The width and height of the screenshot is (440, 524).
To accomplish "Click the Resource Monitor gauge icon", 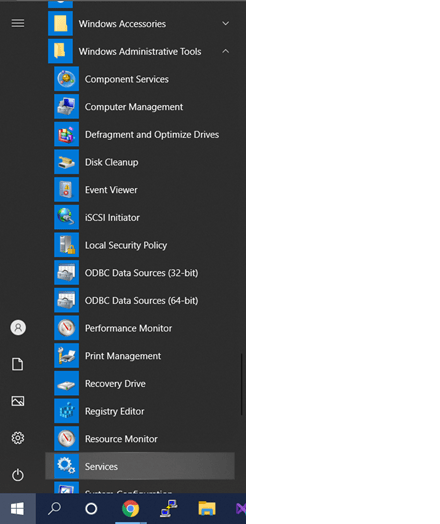I will tap(66, 438).
